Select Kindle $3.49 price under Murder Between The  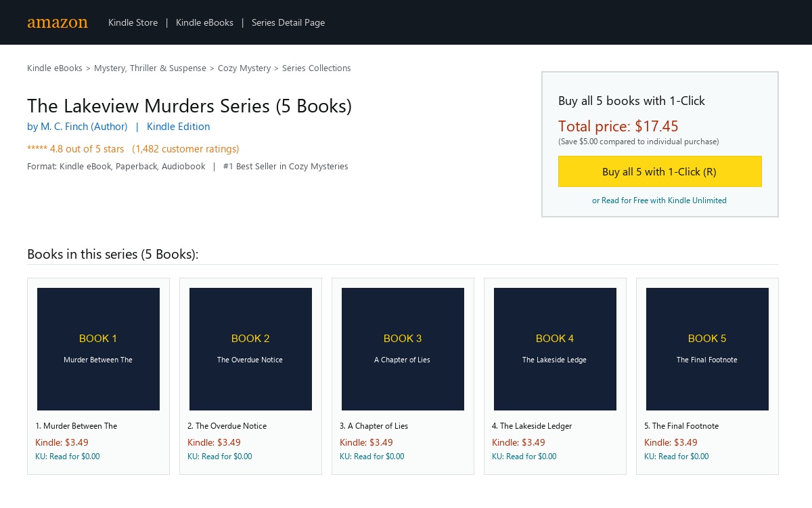(62, 443)
